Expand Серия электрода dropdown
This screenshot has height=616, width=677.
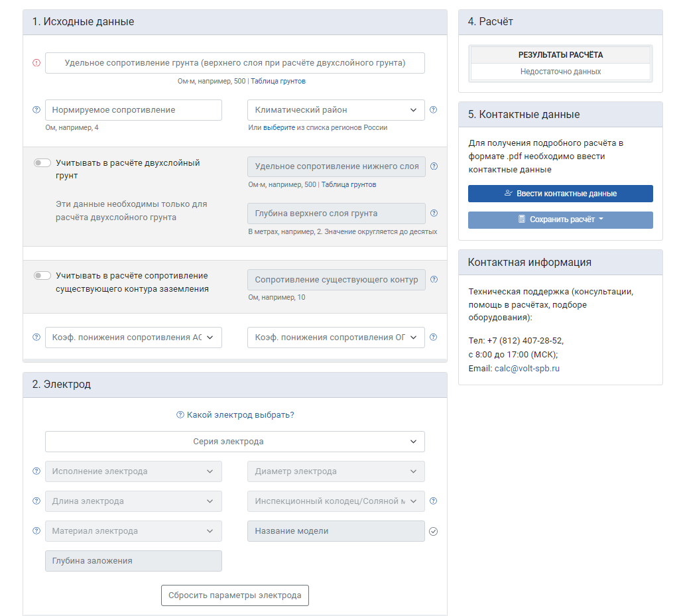coord(235,442)
